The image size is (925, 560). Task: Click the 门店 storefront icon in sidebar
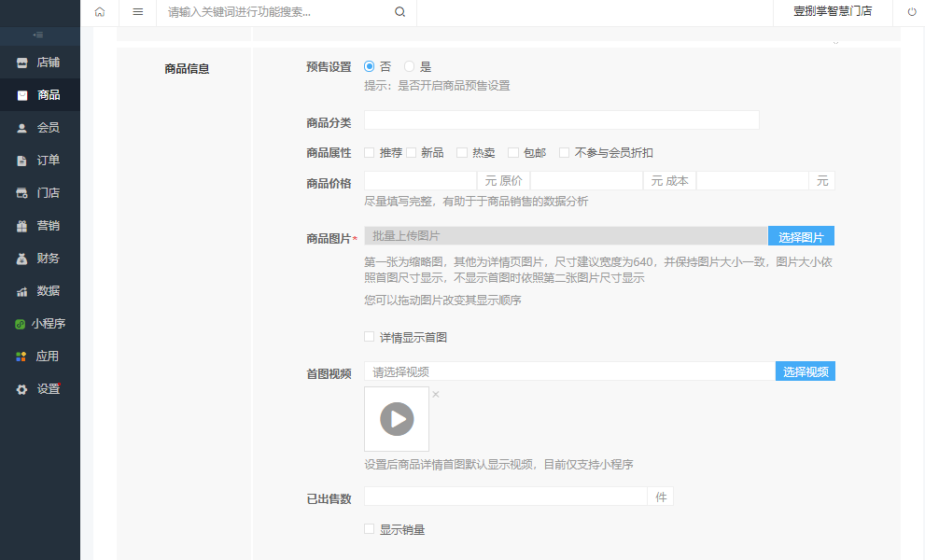click(21, 193)
